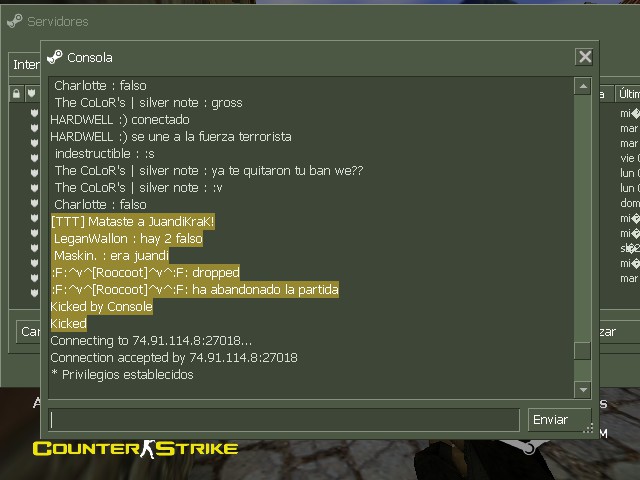Click the console scrollbar thumb
The height and width of the screenshot is (480, 640).
(x=582, y=351)
